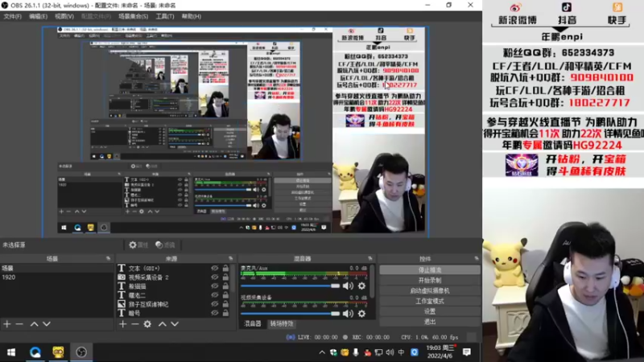The image size is (644, 362).
Task: Move the source down with the arrow icon
Action: click(x=175, y=324)
